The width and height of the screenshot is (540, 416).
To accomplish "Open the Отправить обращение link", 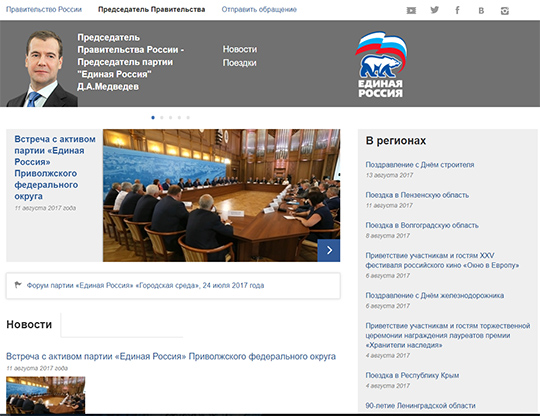I will click(x=259, y=9).
